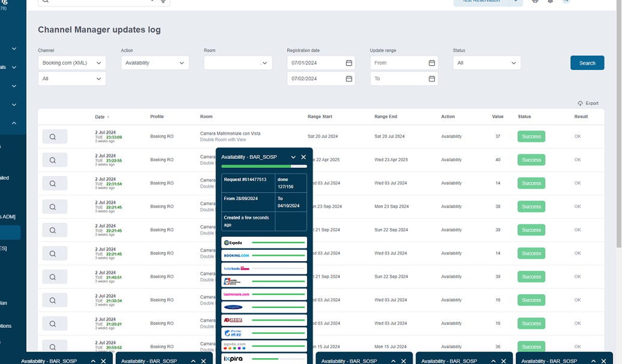This screenshot has height=364, width=622.
Task: Open calendar picker for 07/01/2024 registration date
Action: coord(349,63)
